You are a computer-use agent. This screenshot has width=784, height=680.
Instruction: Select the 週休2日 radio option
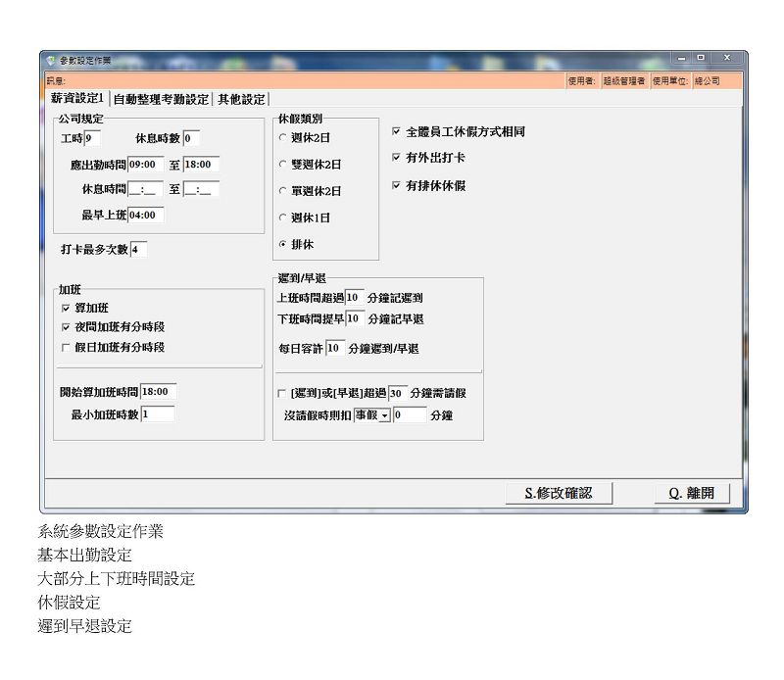coord(283,138)
